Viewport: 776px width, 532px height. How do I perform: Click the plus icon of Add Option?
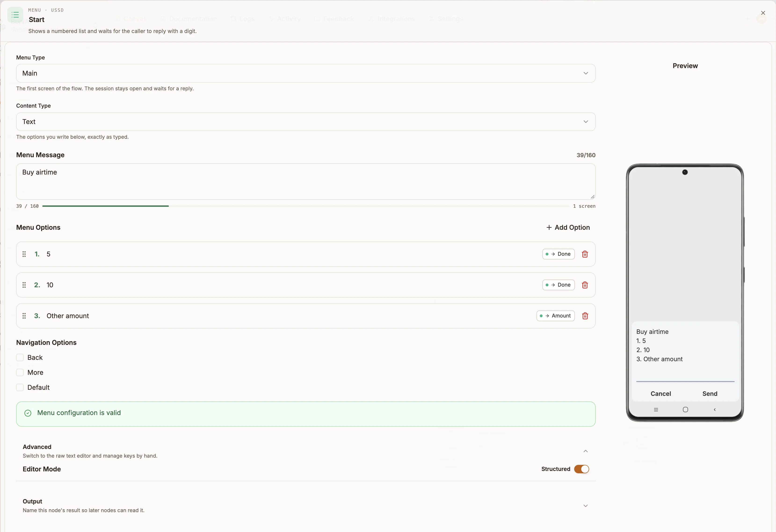549,227
